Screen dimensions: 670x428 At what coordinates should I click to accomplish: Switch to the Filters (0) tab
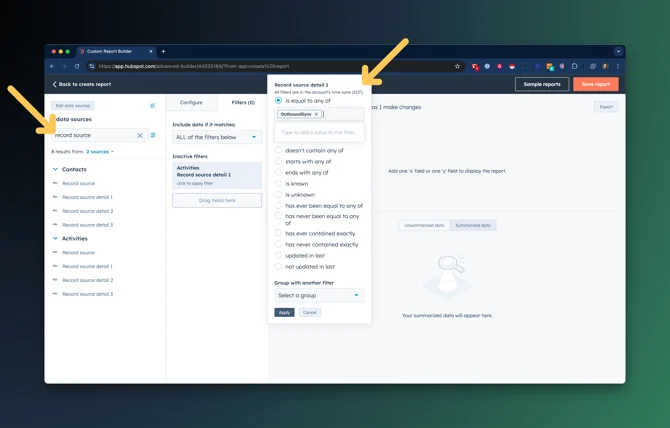coord(243,103)
